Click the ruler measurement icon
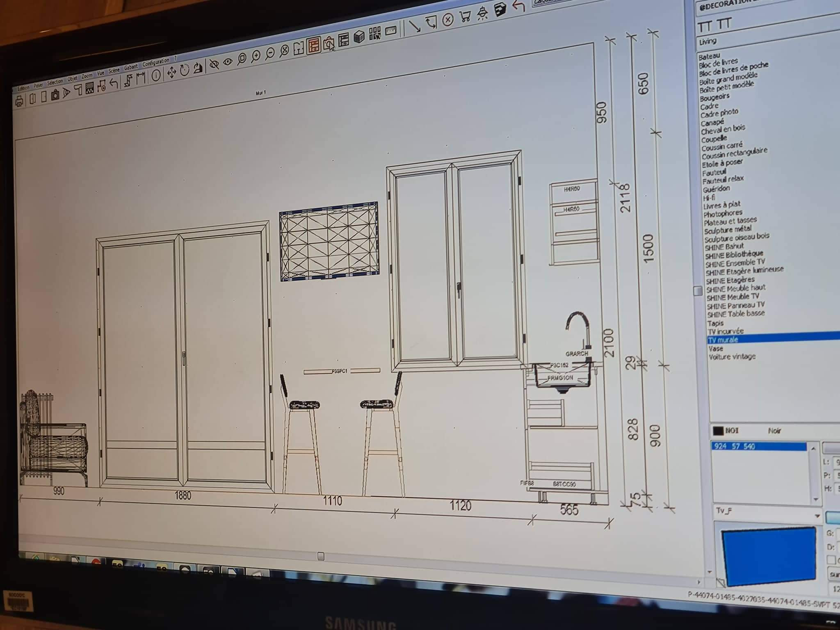 [x=391, y=30]
